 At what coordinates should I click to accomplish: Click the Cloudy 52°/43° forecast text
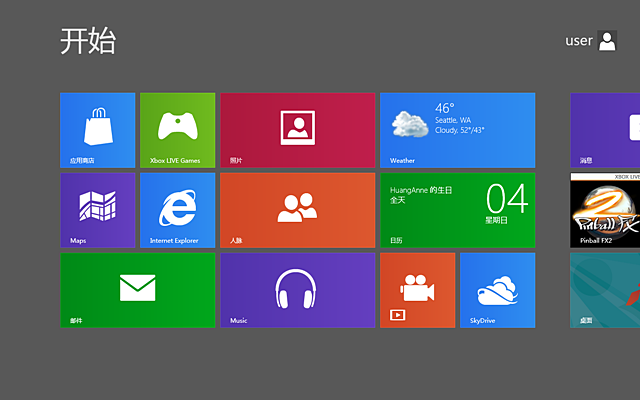click(459, 130)
